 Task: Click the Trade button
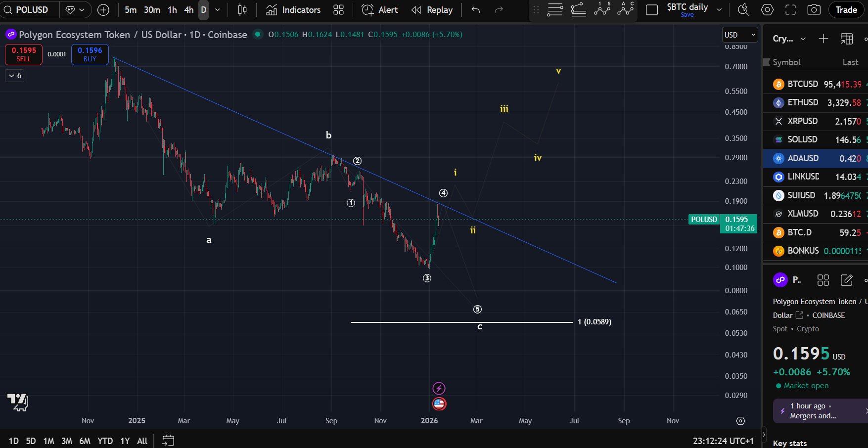pos(846,10)
